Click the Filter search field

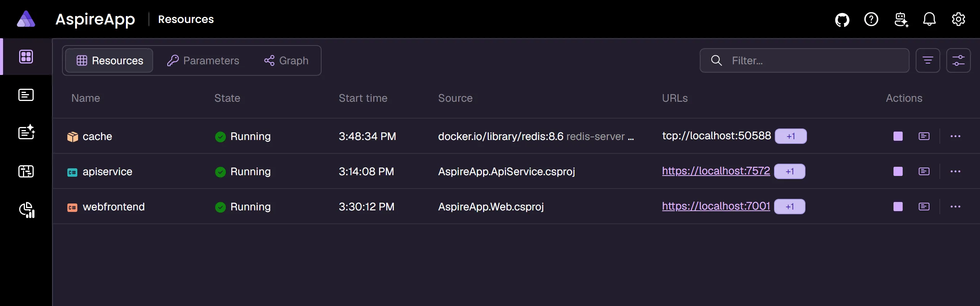click(x=805, y=60)
